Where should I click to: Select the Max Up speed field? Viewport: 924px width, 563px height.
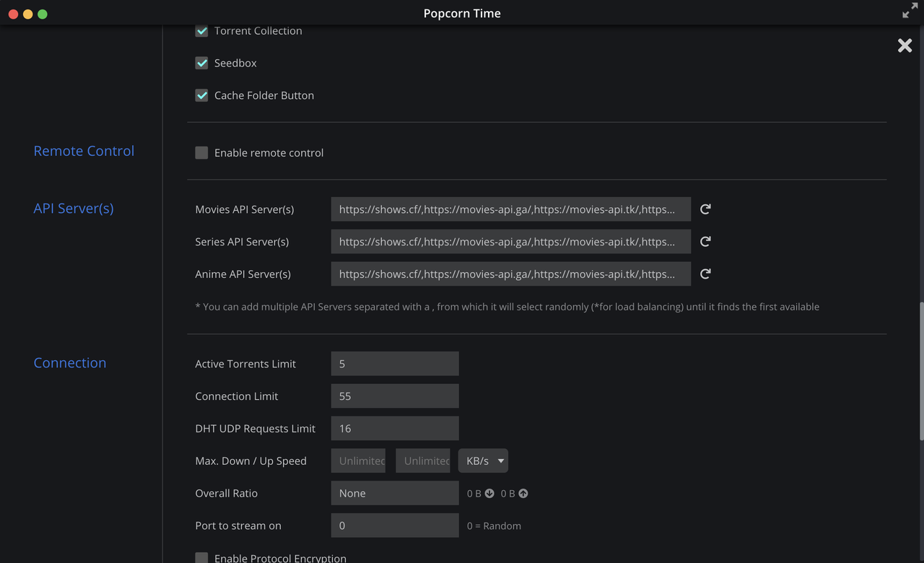422,461
